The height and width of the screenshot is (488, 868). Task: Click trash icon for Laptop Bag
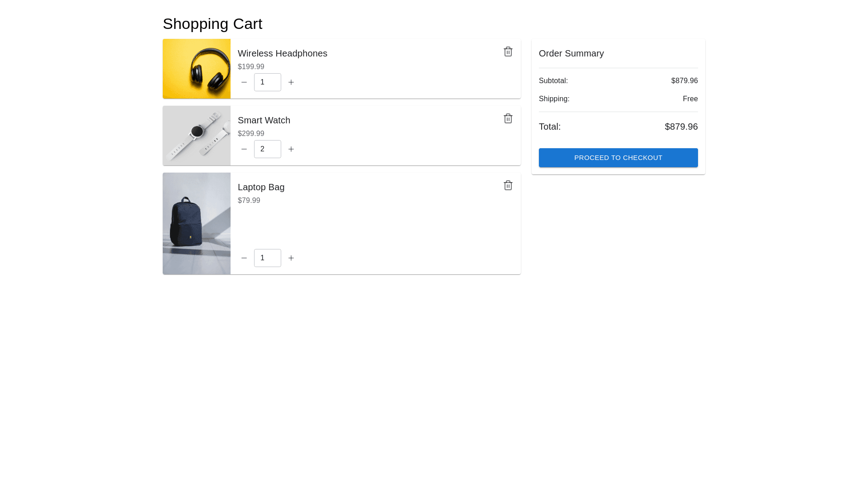(508, 185)
